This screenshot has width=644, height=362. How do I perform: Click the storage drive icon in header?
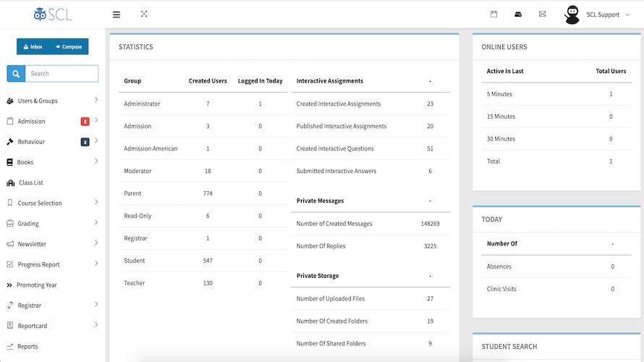[518, 14]
